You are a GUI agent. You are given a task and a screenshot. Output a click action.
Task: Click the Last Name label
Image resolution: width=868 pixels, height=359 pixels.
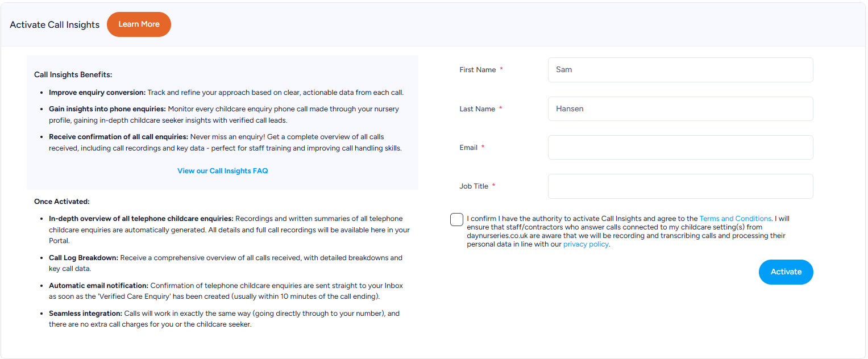(x=477, y=109)
